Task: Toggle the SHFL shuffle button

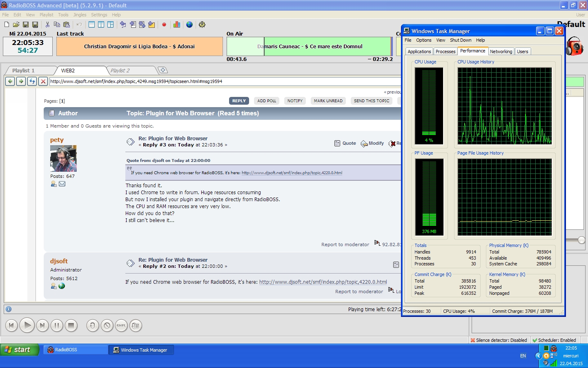Action: coord(121,325)
